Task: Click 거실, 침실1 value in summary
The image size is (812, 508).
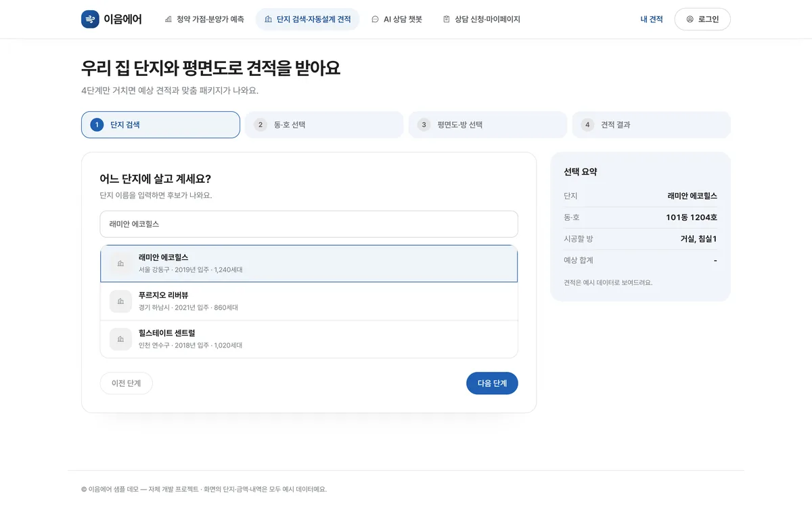Action: point(699,238)
